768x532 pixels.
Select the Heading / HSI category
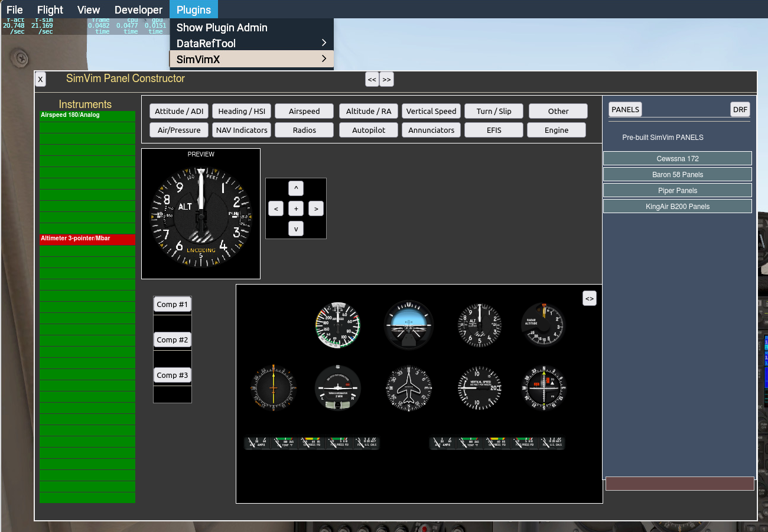242,111
